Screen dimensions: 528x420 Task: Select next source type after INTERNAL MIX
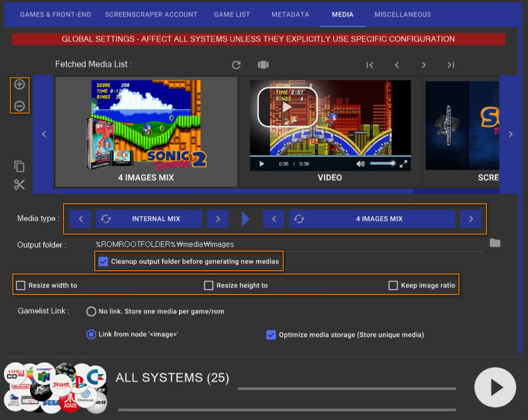(218, 219)
